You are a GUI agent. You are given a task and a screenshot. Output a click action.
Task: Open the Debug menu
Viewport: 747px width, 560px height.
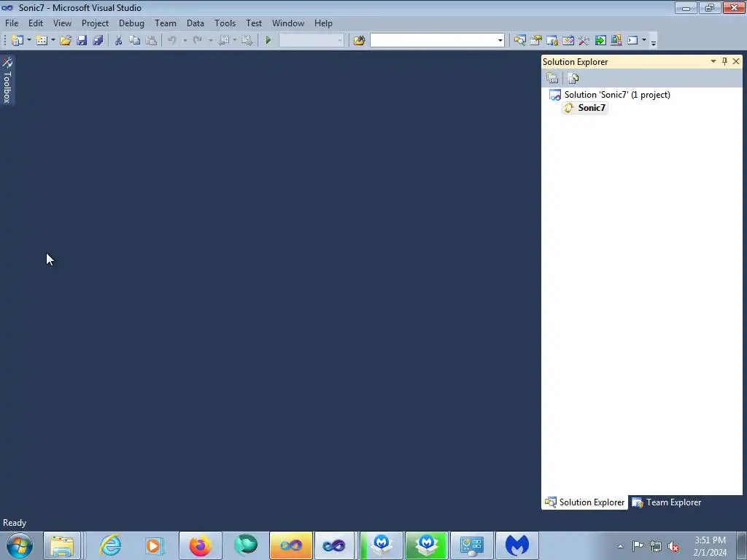click(x=131, y=23)
